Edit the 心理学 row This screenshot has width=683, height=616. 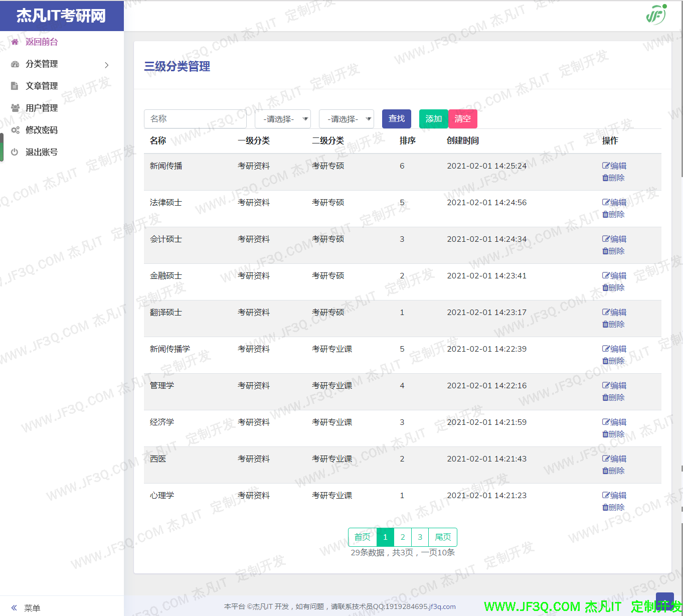point(614,496)
